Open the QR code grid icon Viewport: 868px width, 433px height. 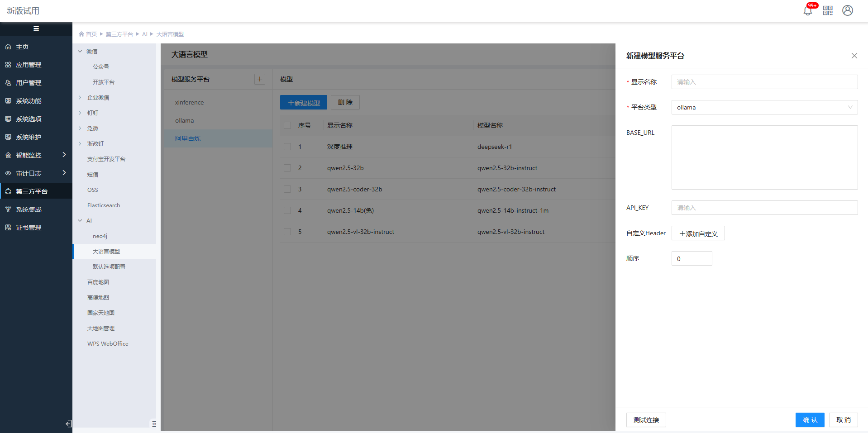tap(828, 10)
